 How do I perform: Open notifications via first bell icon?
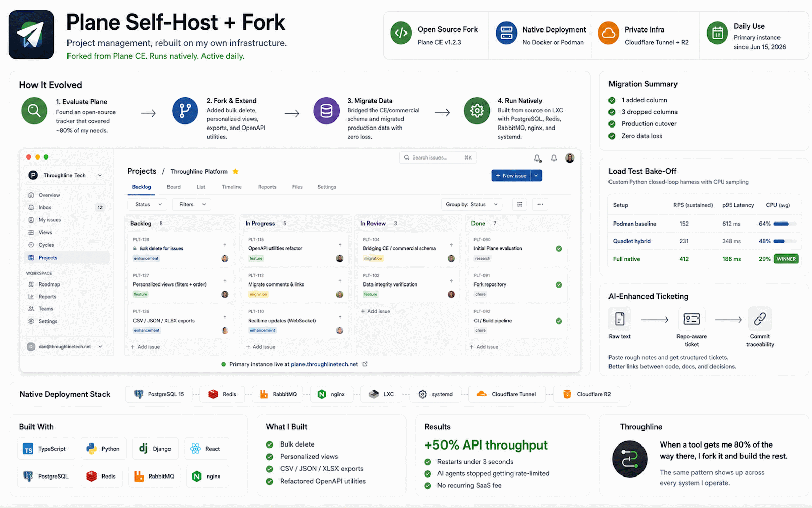pos(538,158)
